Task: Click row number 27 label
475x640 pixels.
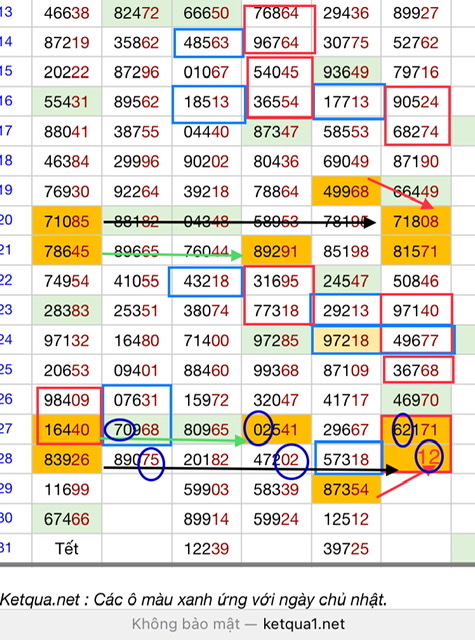Action: pyautogui.click(x=7, y=429)
